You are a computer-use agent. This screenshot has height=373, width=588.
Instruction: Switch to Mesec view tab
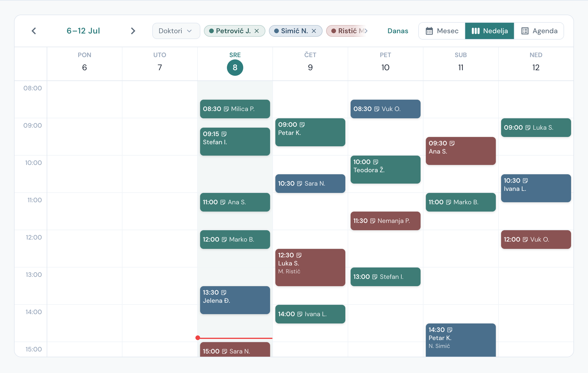[442, 31]
